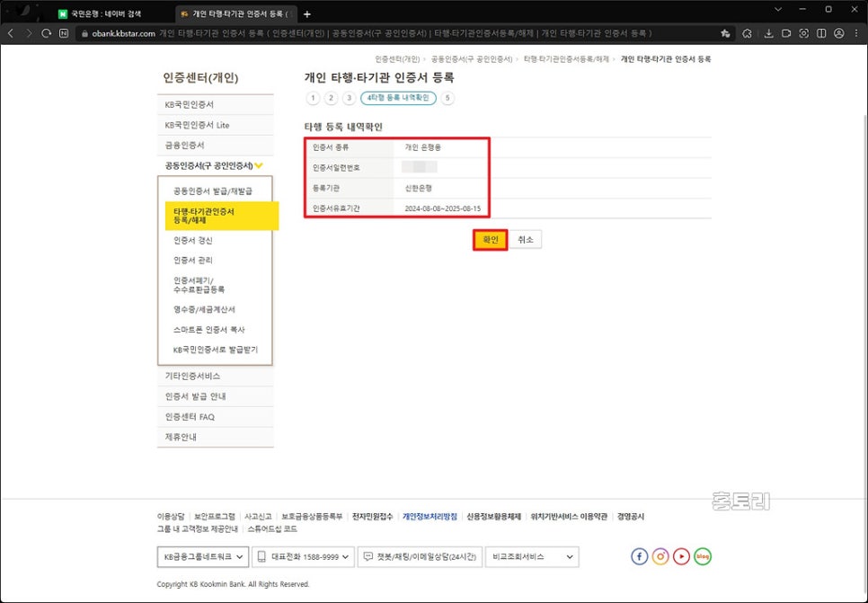
Task: Click the browser downloads icon
Action: point(768,33)
